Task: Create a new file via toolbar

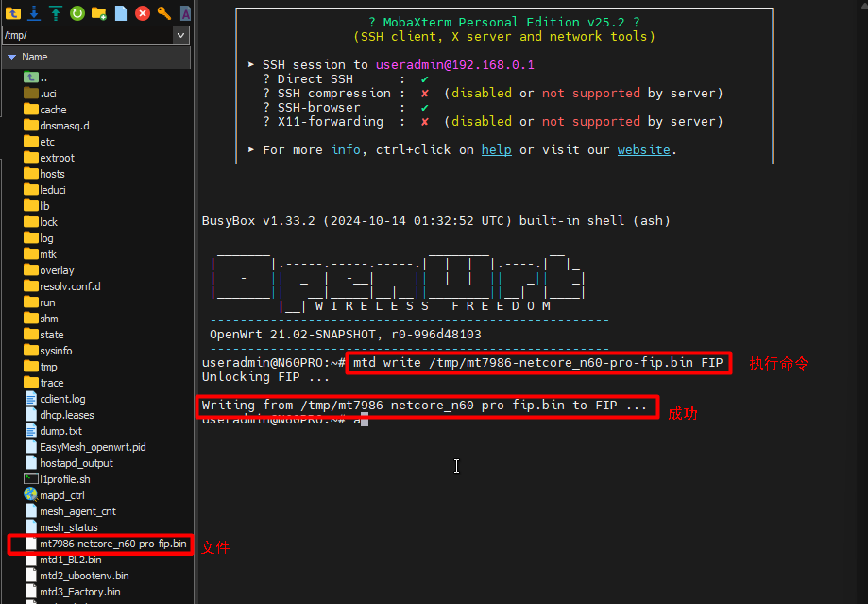Action: (121, 12)
